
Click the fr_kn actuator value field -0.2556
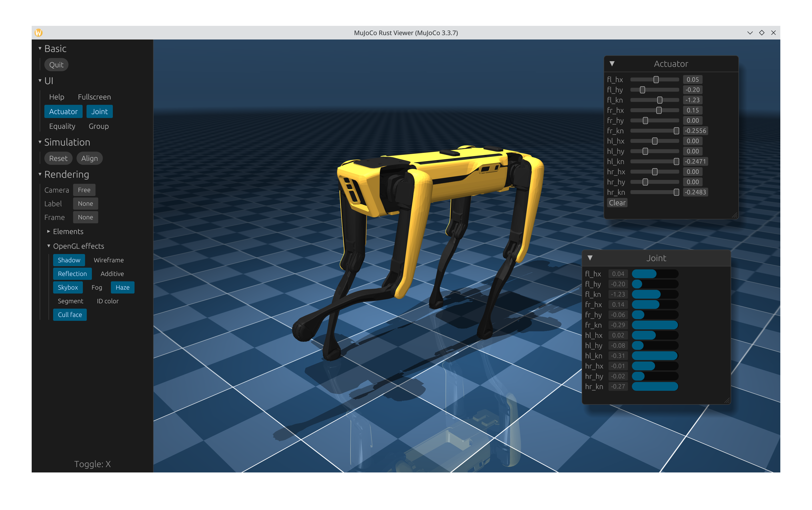pyautogui.click(x=695, y=131)
